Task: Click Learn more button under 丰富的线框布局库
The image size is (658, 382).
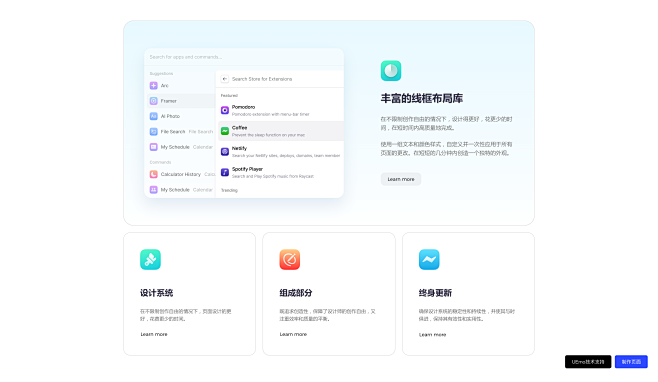Action: click(401, 179)
